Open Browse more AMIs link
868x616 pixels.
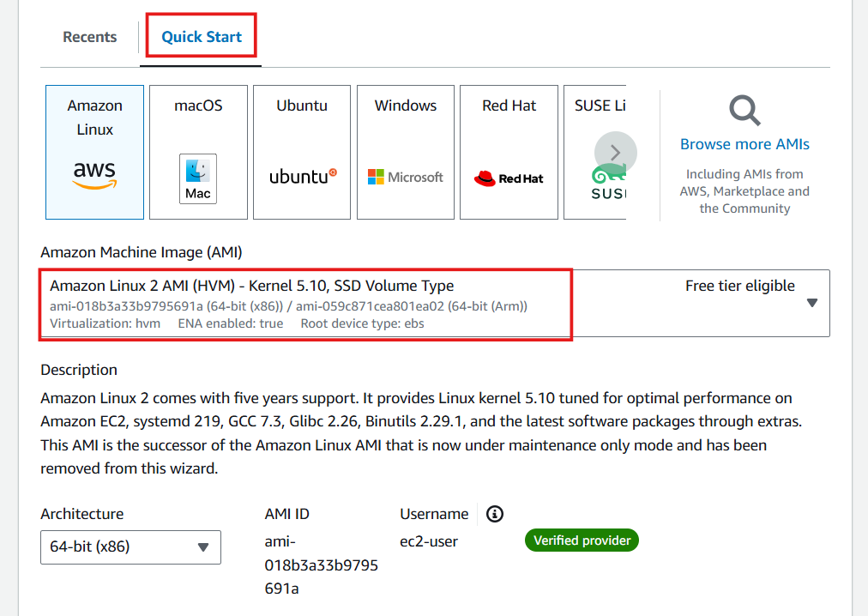pos(744,144)
